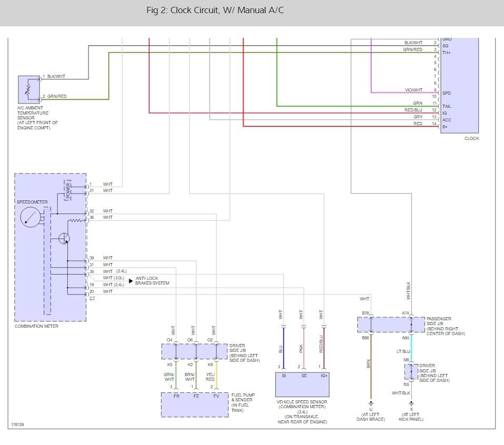The width and height of the screenshot is (504, 445).
Task: Click the 'WHT/BLK' label beside R8
Action: tap(401, 393)
